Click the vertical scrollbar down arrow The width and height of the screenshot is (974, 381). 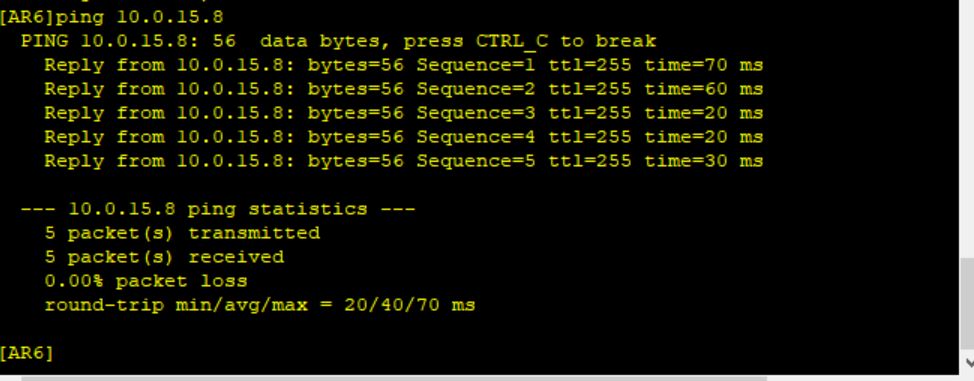(967, 363)
